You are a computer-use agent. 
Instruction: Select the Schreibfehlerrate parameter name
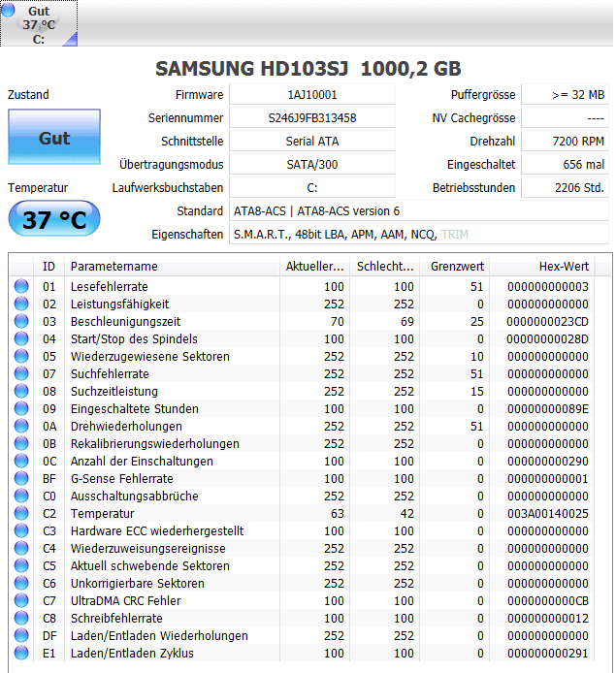coord(116,618)
